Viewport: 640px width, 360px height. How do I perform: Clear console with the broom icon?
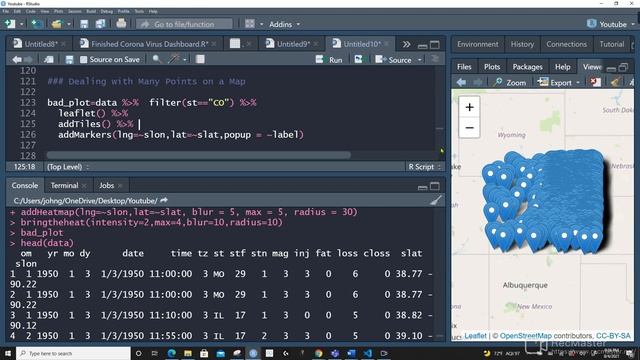[436, 200]
